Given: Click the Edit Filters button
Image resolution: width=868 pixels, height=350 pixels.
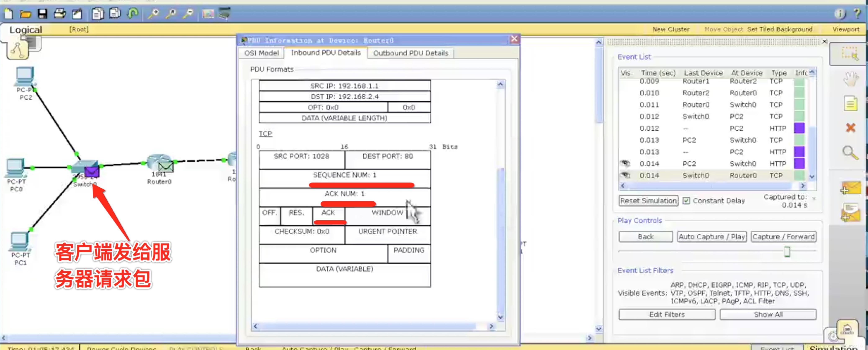Looking at the screenshot, I should coord(667,314).
